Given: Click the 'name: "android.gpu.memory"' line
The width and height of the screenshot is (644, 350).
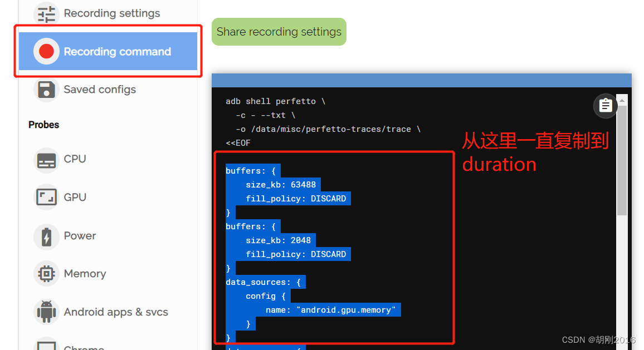Looking at the screenshot, I should point(330,310).
